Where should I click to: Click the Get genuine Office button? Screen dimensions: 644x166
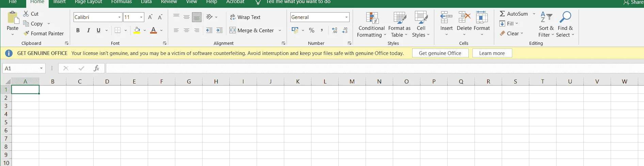pyautogui.click(x=440, y=53)
